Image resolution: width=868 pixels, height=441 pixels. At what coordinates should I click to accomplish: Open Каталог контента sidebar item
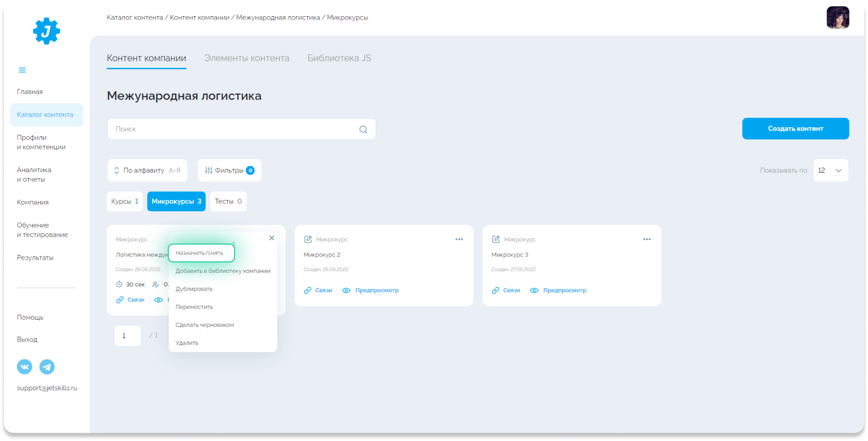click(x=46, y=115)
